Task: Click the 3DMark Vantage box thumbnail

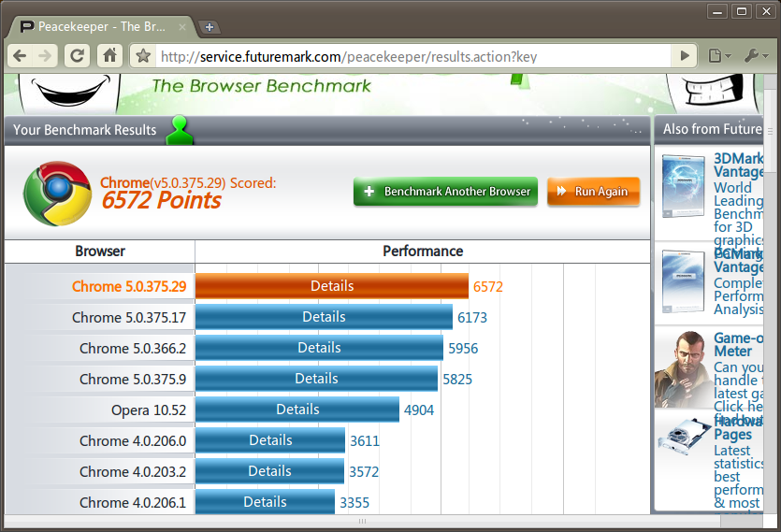Action: [684, 186]
